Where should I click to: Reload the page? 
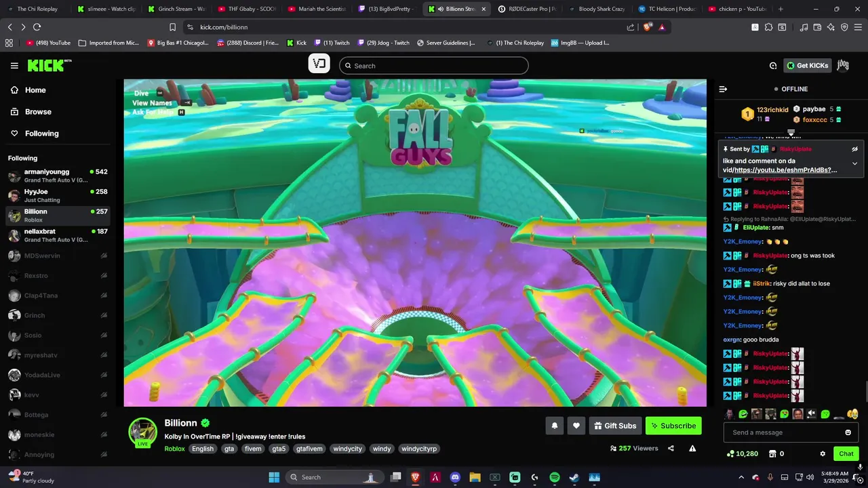(37, 27)
